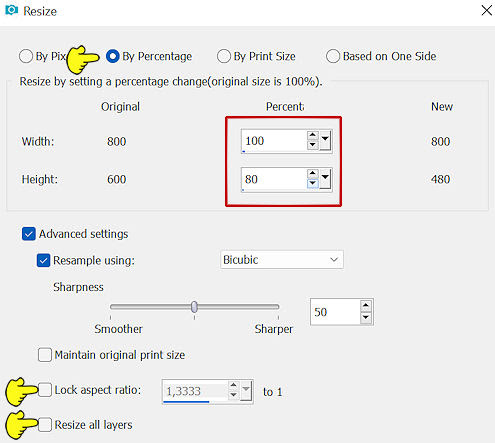Click the Sharper label under slider
The width and height of the screenshot is (495, 443).
pyautogui.click(x=274, y=329)
